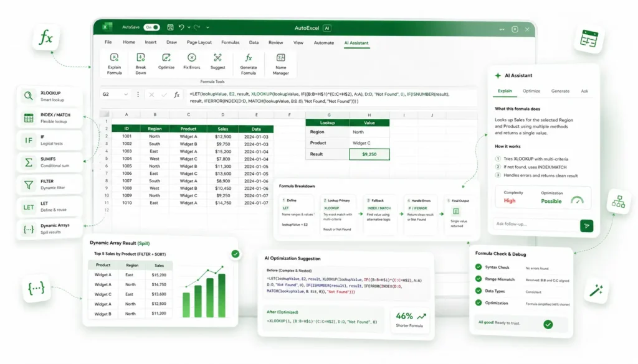Switch to the Formulas ribbon tab
Screen dimensions: 638x364
pos(231,42)
